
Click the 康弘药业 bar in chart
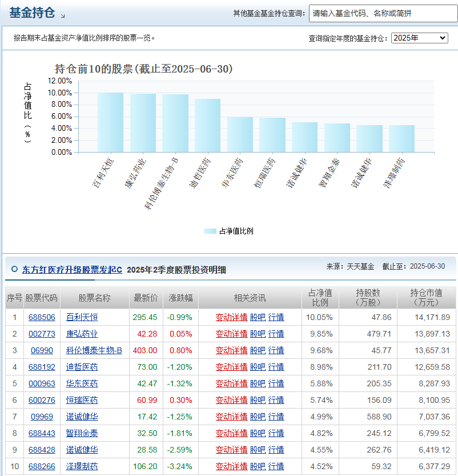tap(143, 123)
